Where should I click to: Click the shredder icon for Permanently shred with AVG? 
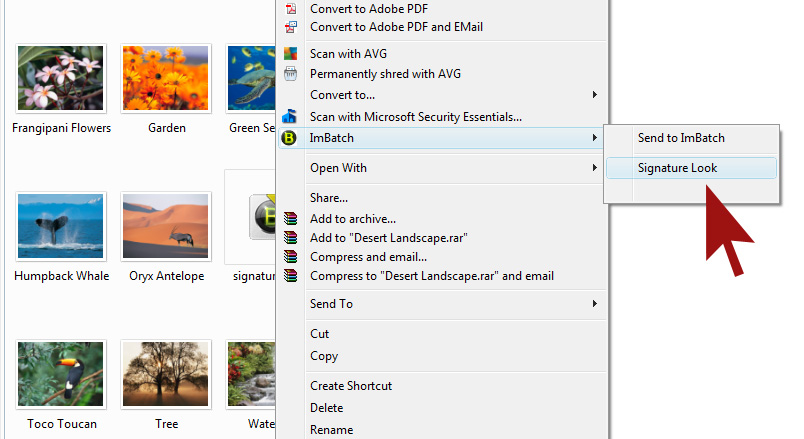291,74
